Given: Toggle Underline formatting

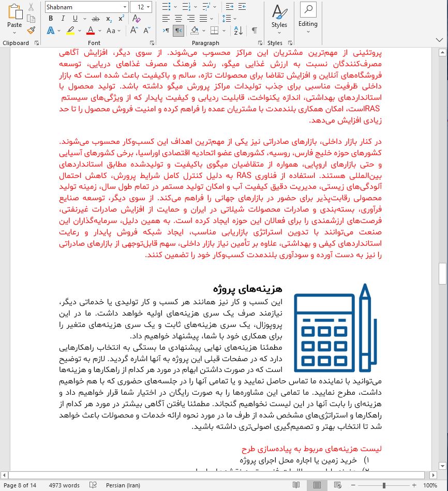Looking at the screenshot, I should click(75, 19).
